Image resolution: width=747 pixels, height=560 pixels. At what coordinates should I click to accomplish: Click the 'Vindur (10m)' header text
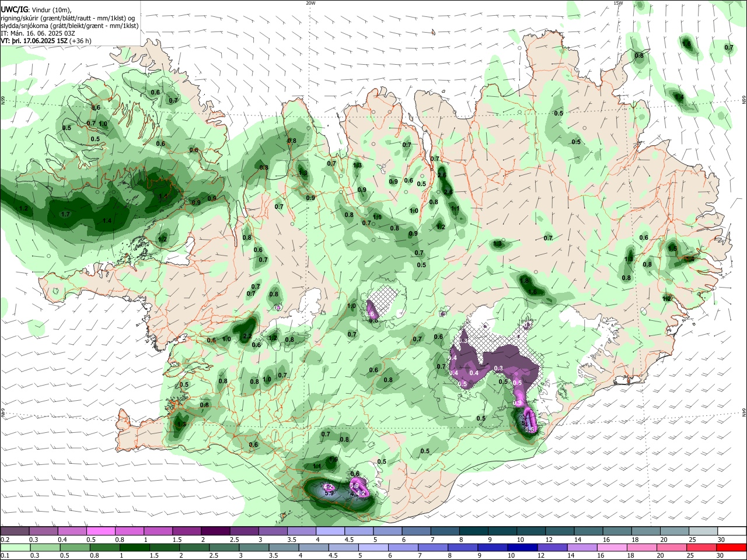click(x=51, y=10)
